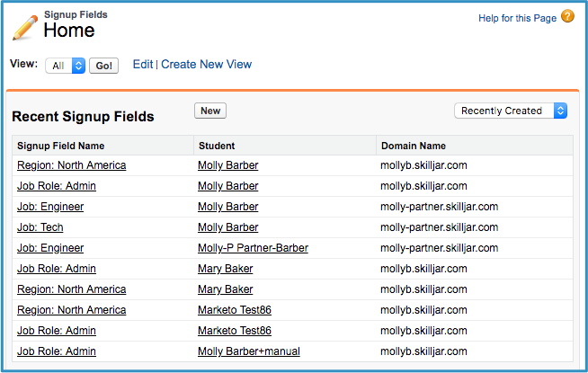The height and width of the screenshot is (373, 588).
Task: Open the first Marketo Test86 student link
Action: pyautogui.click(x=235, y=310)
